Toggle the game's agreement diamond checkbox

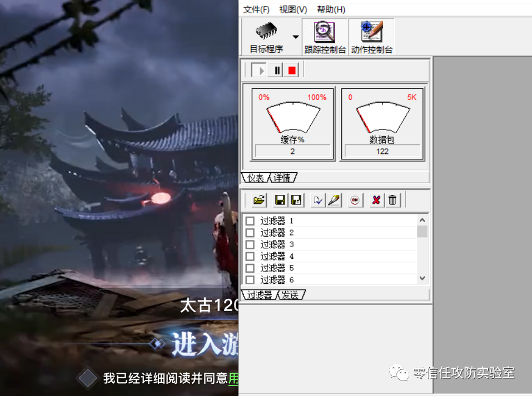point(87,378)
